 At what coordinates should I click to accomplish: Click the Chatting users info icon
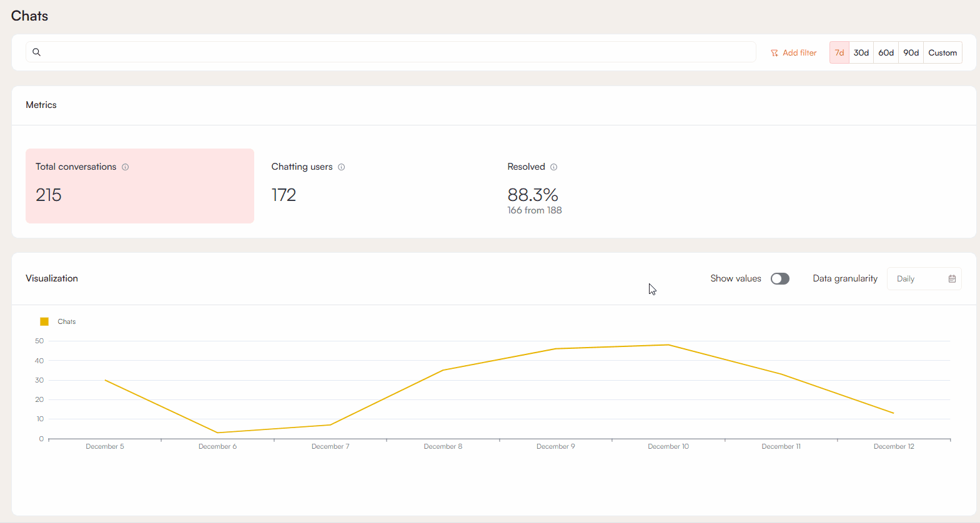tap(342, 167)
